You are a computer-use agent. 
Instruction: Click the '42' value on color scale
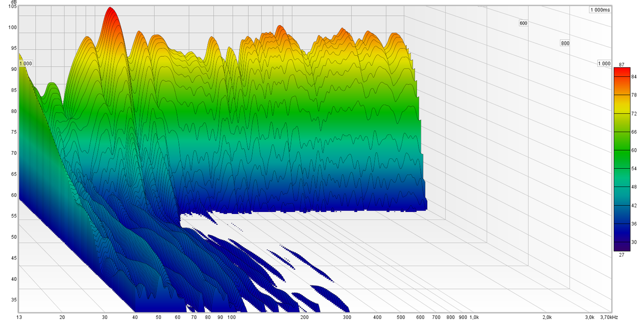coord(634,205)
